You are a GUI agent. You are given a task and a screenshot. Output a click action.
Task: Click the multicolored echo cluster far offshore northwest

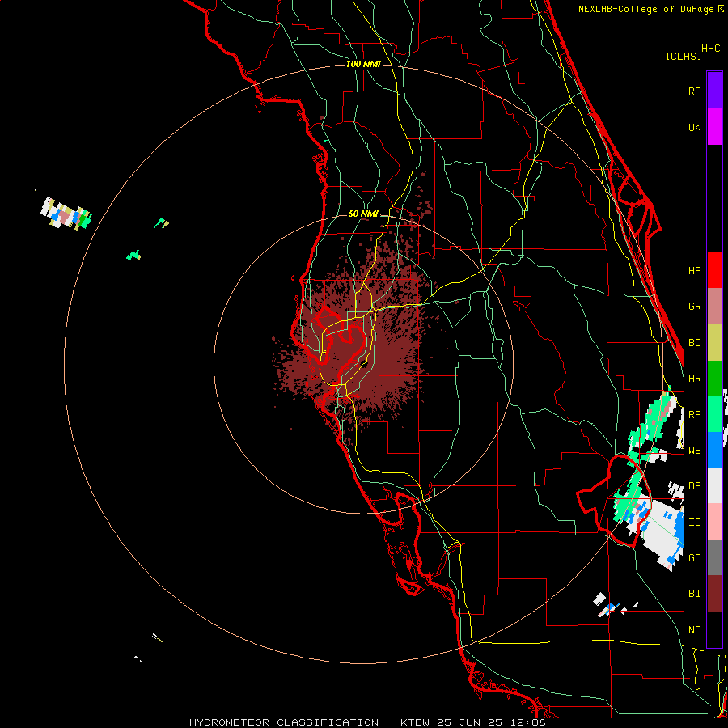pyautogui.click(x=66, y=213)
